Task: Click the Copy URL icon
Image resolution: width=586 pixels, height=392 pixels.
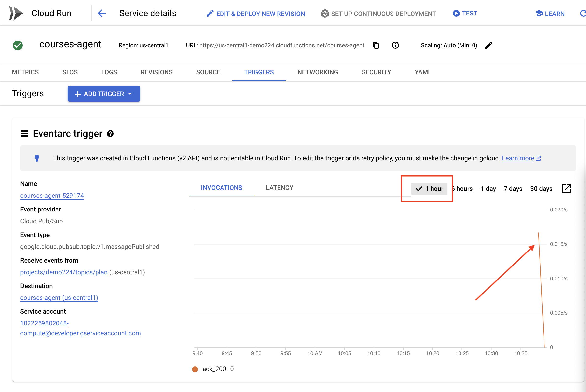Action: (377, 45)
